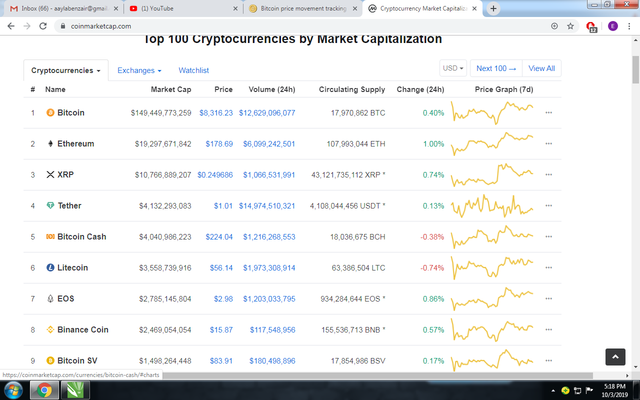Expand the Exchanges dropdown
The height and width of the screenshot is (400, 640).
point(139,70)
